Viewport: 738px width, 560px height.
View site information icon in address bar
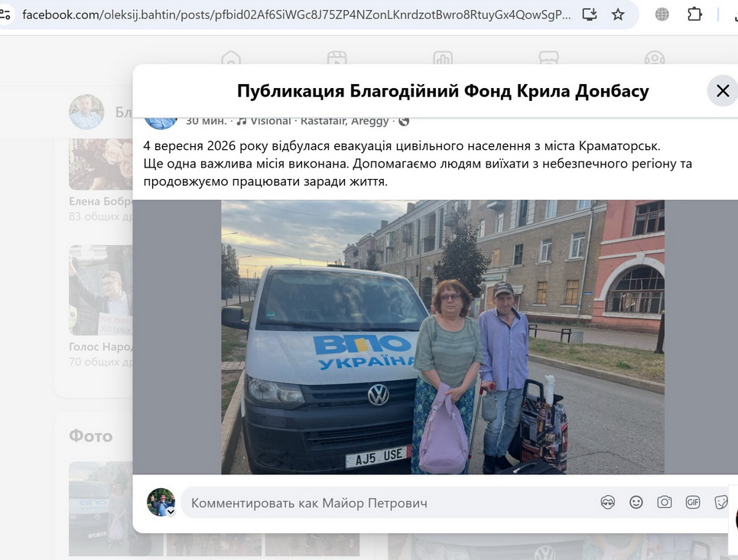click(5, 15)
